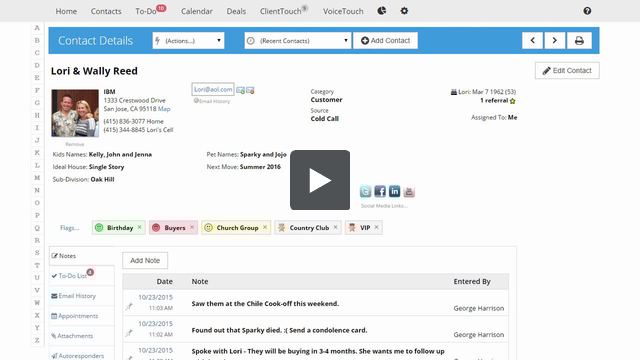Viewport: 640px width, 360px height.
Task: Remove the VIP flag
Action: (x=376, y=227)
